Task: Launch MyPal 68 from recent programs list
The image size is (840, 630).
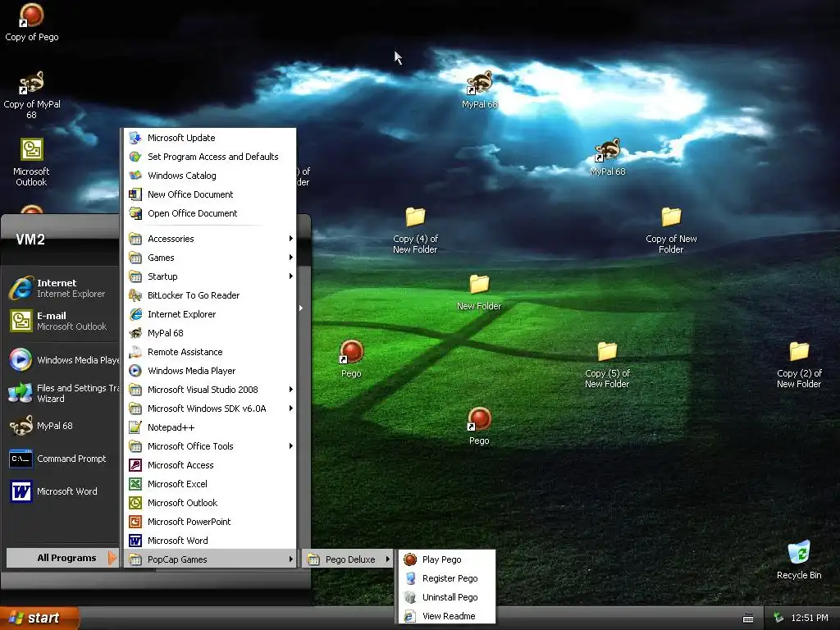Action: click(x=62, y=426)
